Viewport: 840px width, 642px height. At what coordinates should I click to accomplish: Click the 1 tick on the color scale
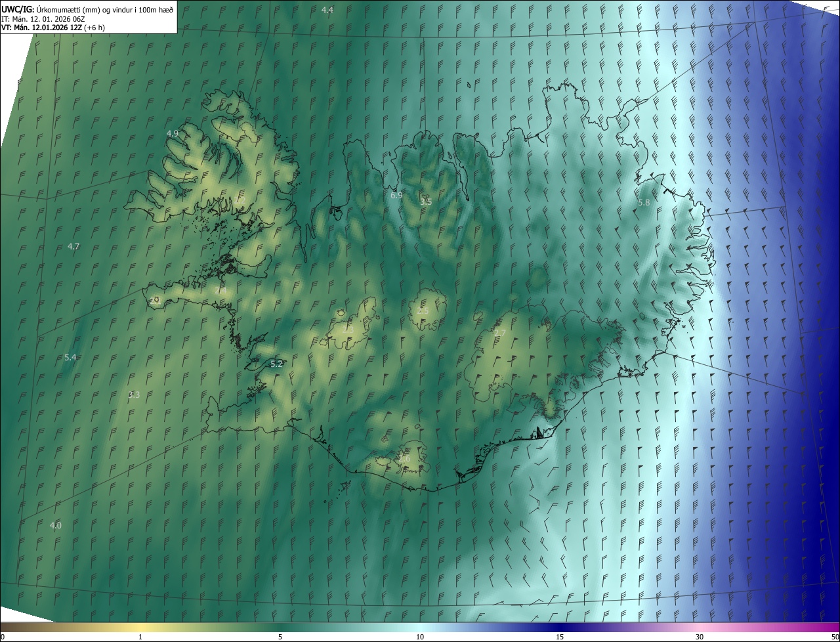click(140, 637)
